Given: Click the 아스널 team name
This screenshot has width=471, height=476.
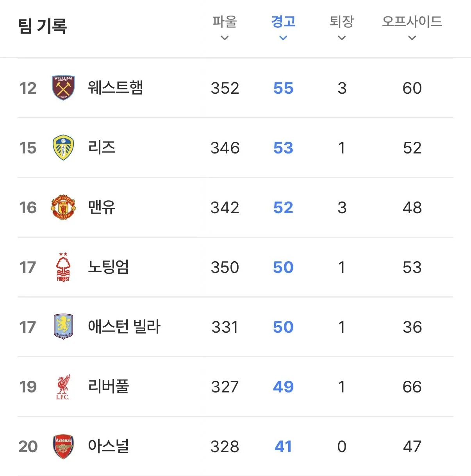Looking at the screenshot, I should (109, 446).
